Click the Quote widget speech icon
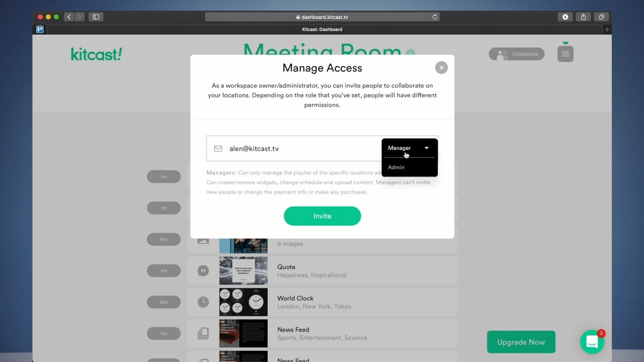This screenshot has height=362, width=644. coord(203,270)
